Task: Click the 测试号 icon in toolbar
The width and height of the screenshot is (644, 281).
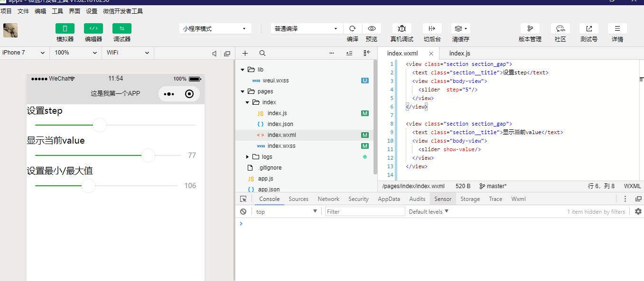Action: (x=588, y=28)
